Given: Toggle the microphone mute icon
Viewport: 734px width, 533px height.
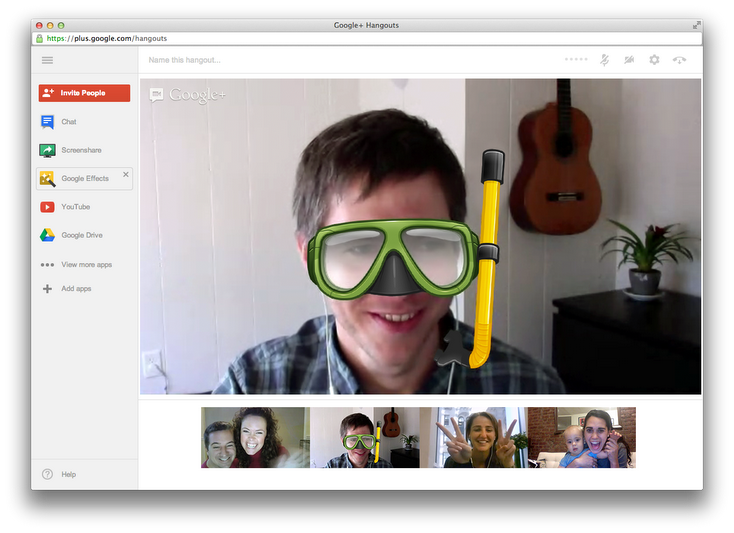Looking at the screenshot, I should [604, 60].
